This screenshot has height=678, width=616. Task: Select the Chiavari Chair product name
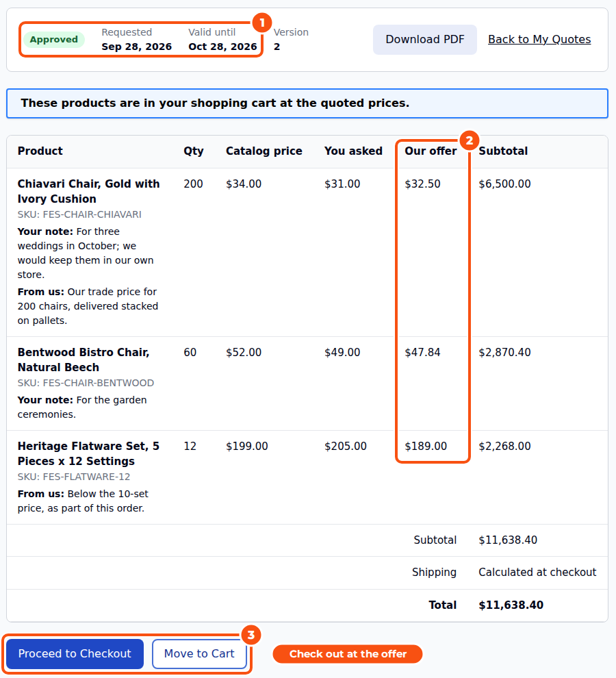pyautogui.click(x=88, y=191)
